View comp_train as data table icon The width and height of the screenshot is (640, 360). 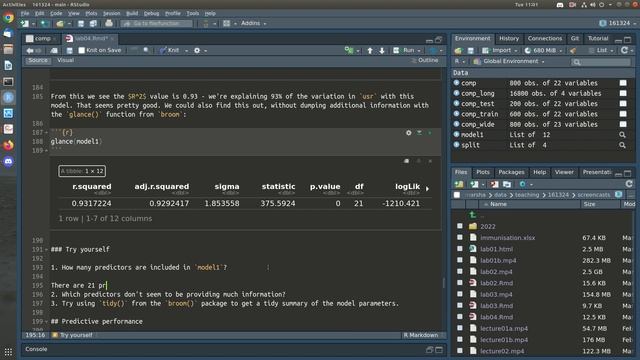[623, 114]
